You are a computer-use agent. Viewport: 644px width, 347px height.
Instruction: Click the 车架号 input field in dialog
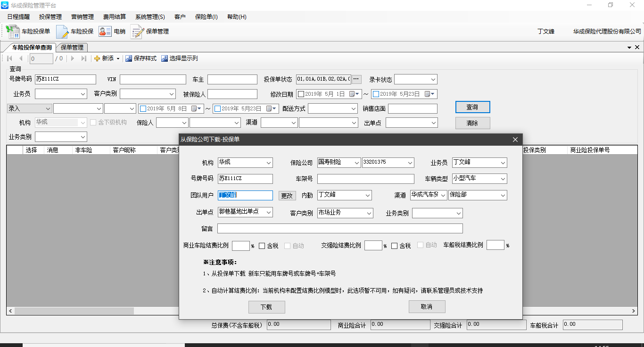pos(365,179)
